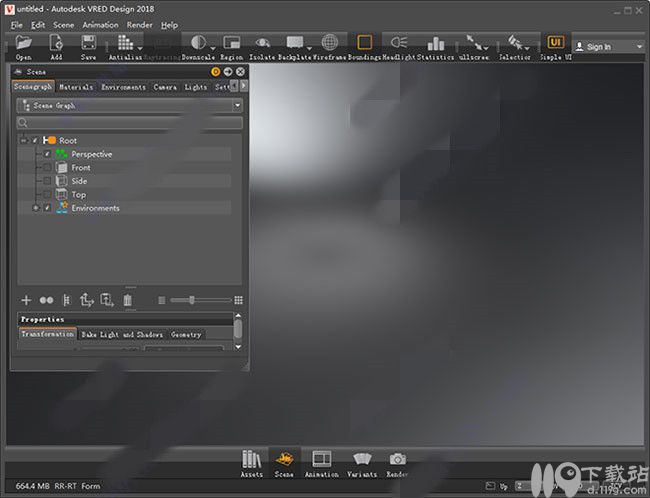
Task: Enable Region render in the toolbar
Action: [x=232, y=42]
